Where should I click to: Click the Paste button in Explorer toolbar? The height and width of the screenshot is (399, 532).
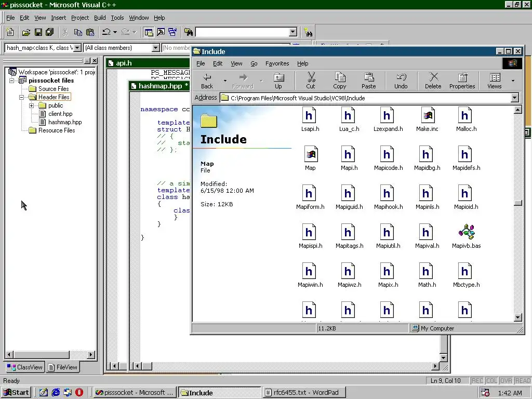click(368, 81)
